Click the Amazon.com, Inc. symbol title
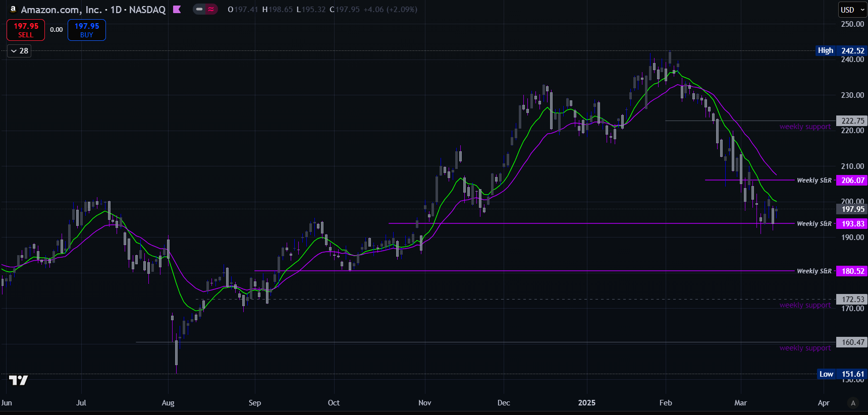 coord(61,10)
